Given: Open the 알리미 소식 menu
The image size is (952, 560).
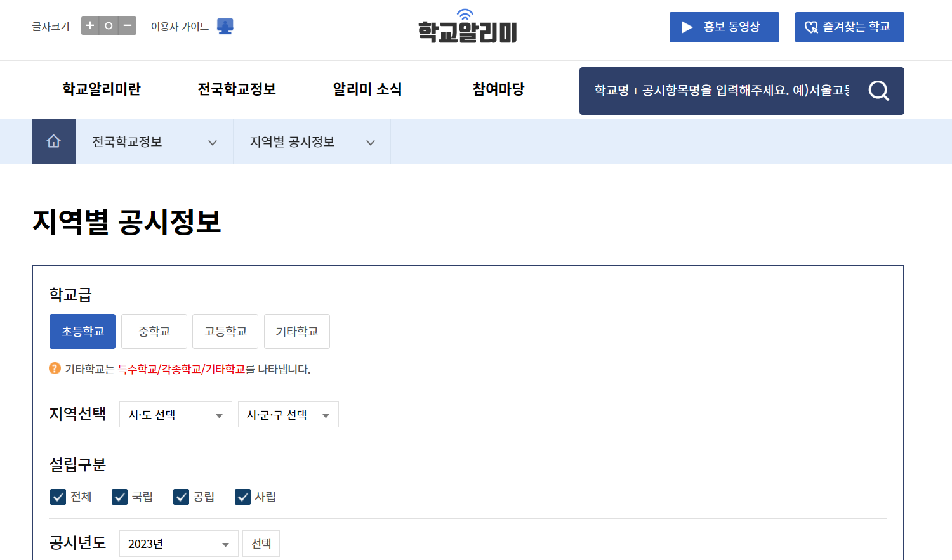Looking at the screenshot, I should point(367,89).
